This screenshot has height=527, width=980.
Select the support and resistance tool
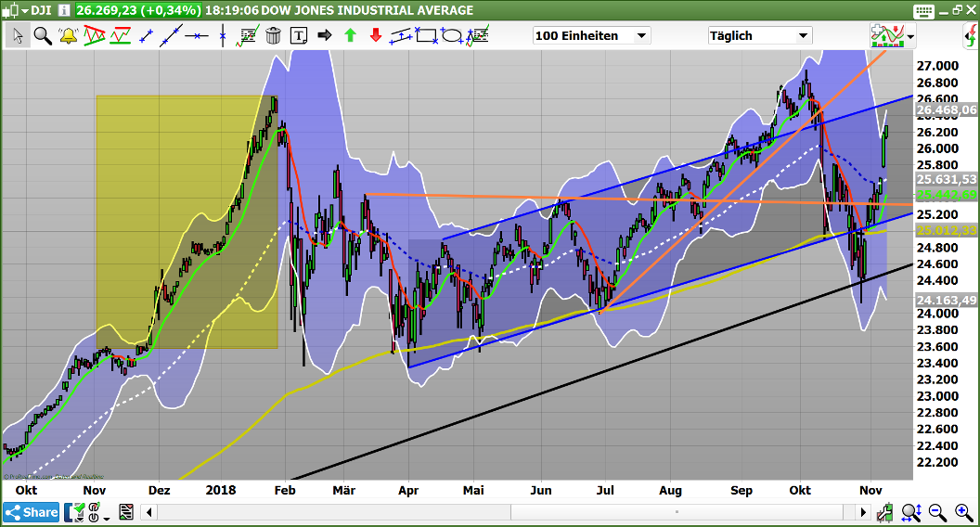coord(120,35)
